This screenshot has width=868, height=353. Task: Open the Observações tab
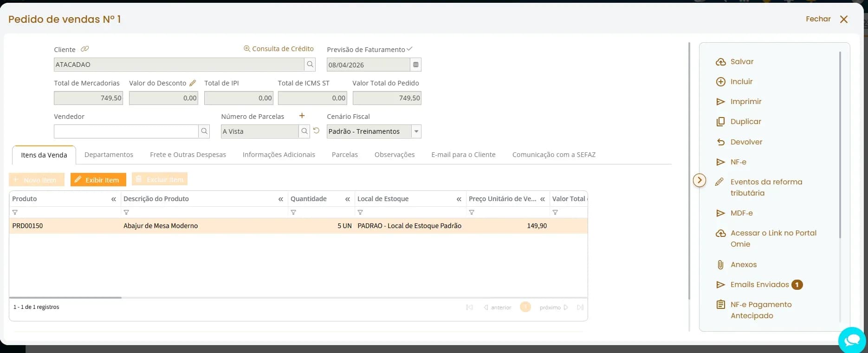tap(395, 155)
